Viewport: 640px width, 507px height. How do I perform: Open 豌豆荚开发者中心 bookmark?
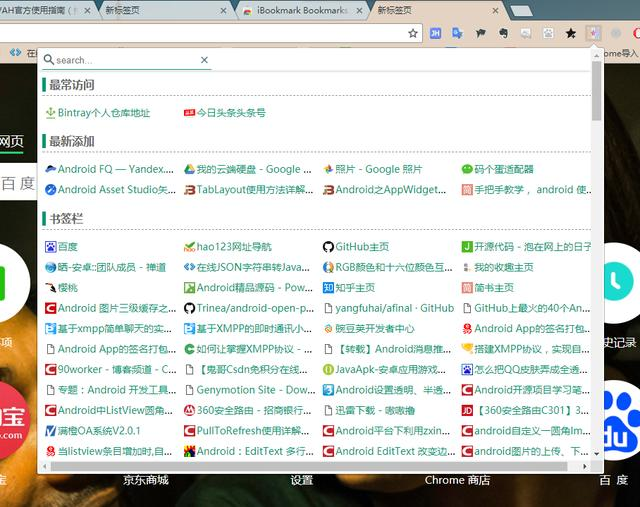368,328
